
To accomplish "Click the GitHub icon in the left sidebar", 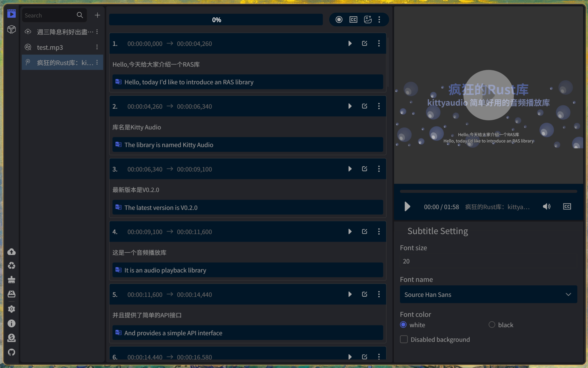I will pos(12,352).
